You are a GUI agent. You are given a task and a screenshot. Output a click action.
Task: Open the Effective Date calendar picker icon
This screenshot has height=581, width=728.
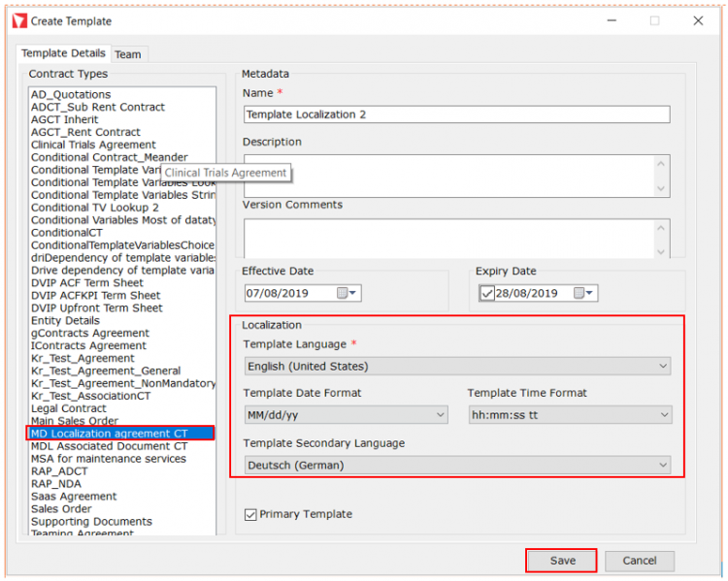[x=347, y=293]
